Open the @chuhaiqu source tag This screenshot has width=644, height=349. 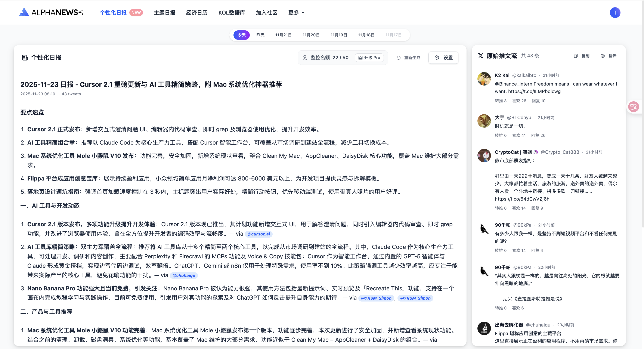pyautogui.click(x=184, y=275)
